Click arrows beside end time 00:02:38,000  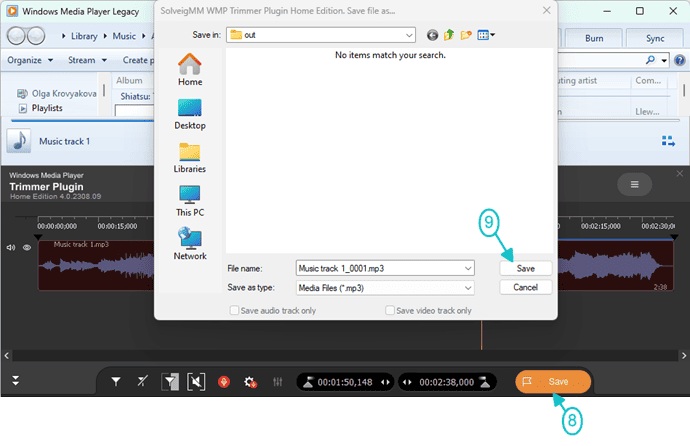point(407,382)
